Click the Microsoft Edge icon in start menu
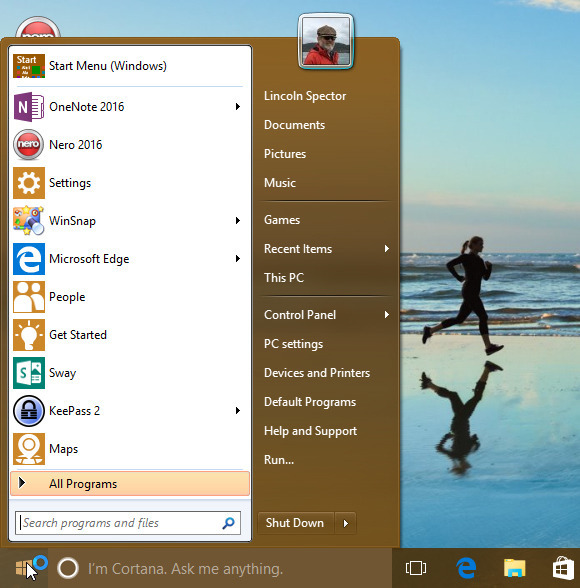 (x=28, y=259)
